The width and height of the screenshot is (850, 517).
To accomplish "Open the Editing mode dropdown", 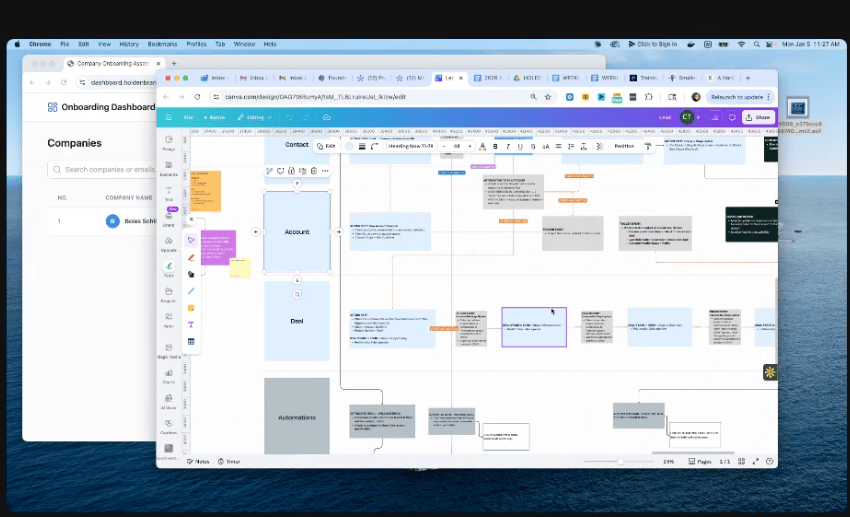I will 254,117.
